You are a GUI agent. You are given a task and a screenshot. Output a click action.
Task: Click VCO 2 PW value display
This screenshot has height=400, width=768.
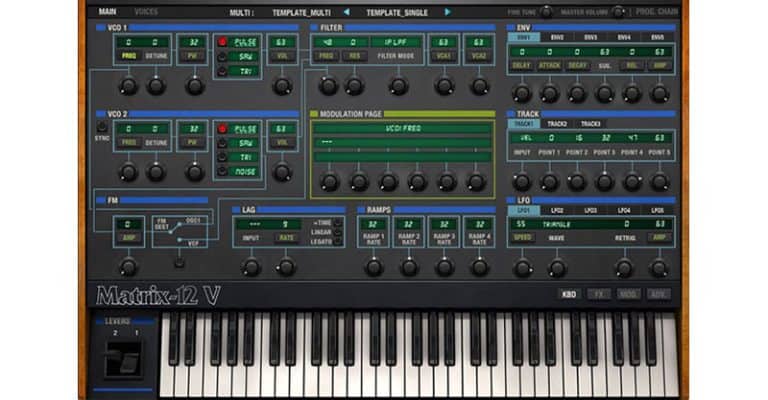[x=193, y=129]
